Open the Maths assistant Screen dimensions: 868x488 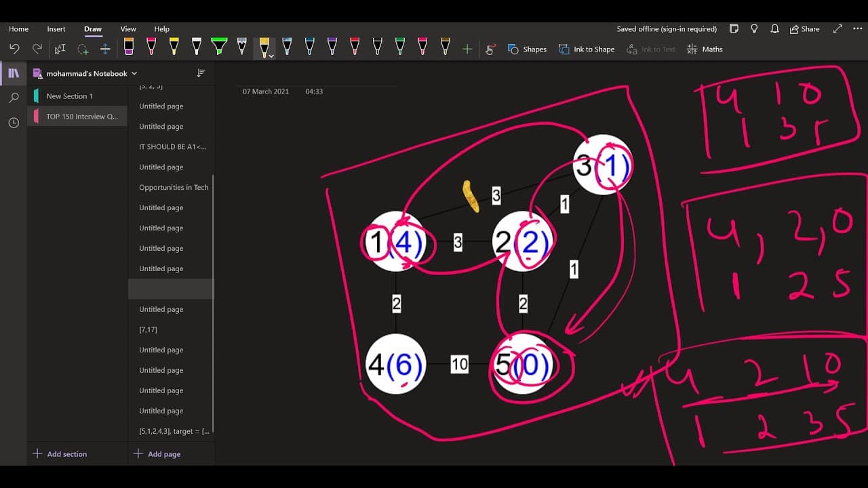[x=705, y=49]
